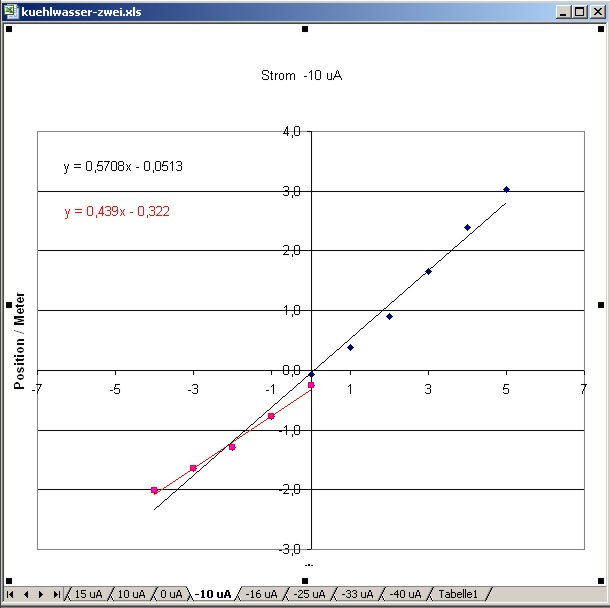Select the red equation y = 0,439x - 0,322
The image size is (610, 608).
117,212
